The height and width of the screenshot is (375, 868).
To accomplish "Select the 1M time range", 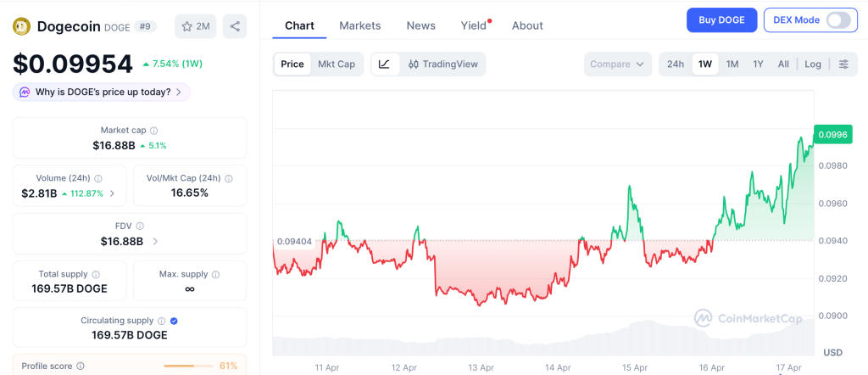I will tap(732, 64).
